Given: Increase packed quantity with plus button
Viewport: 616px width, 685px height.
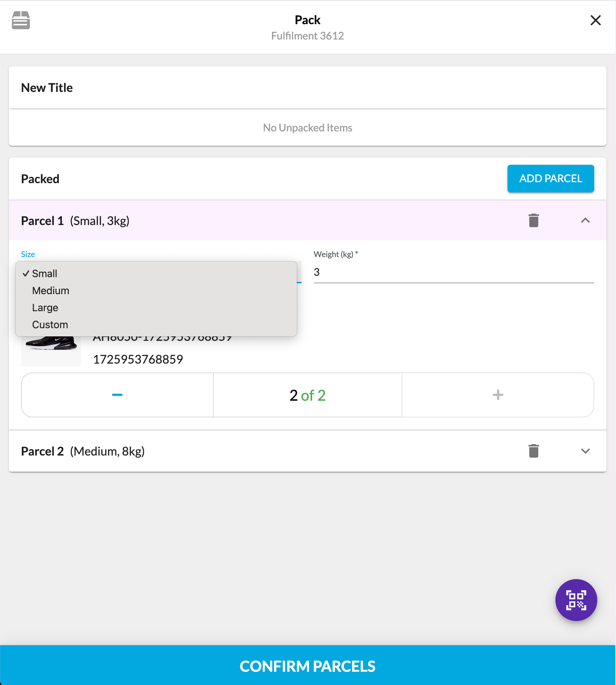Looking at the screenshot, I should click(498, 395).
